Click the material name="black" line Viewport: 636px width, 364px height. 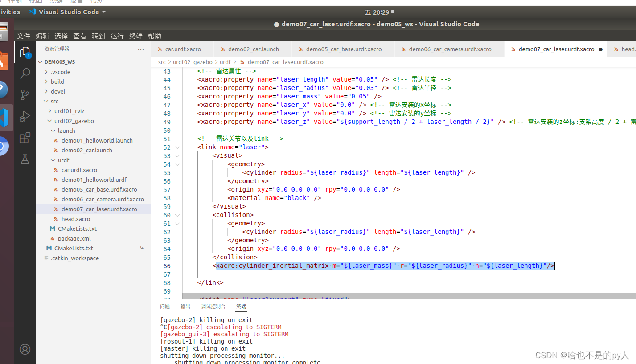pos(274,198)
